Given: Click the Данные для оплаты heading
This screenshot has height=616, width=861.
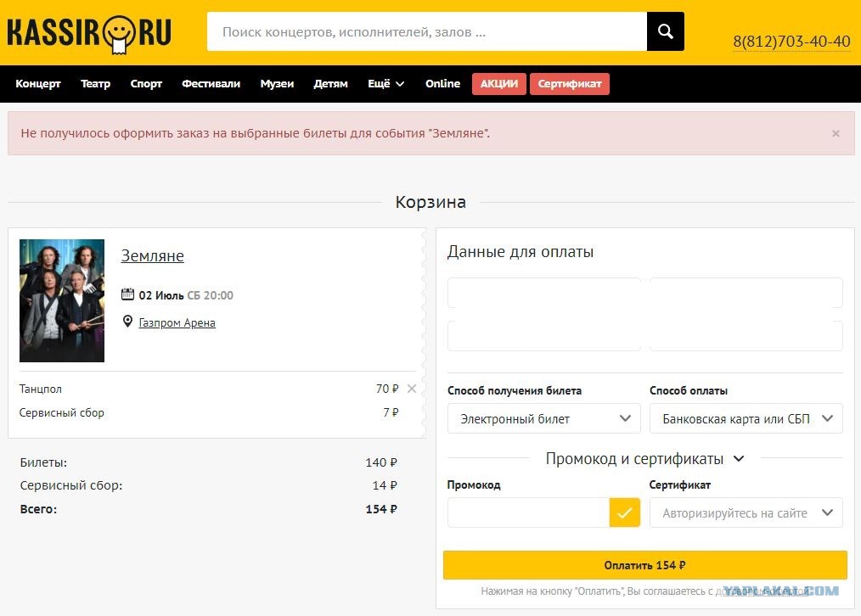Looking at the screenshot, I should click(520, 252).
